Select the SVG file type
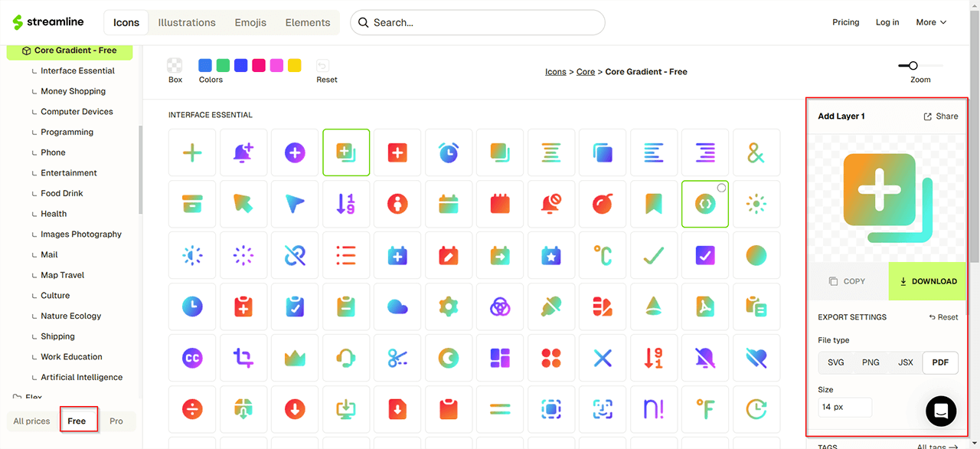This screenshot has width=980, height=449. coord(836,362)
